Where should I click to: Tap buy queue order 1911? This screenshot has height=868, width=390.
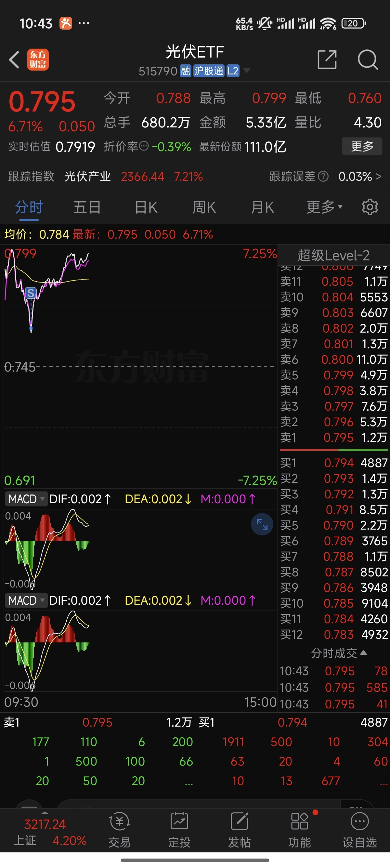point(233,742)
